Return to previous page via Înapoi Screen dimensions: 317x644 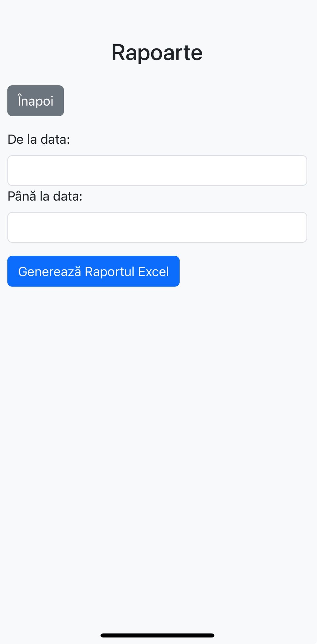point(36,101)
